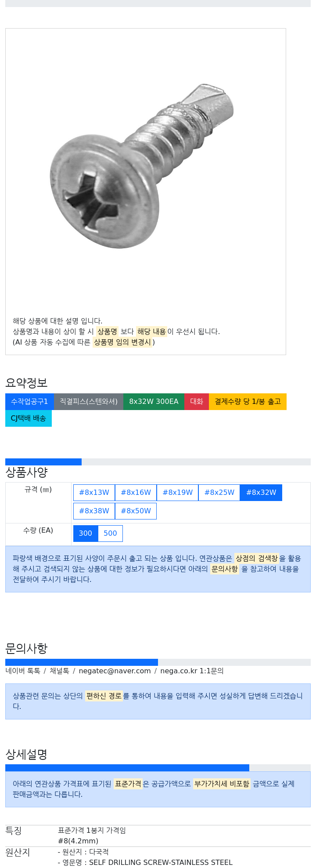Click the 채널톡 contact link
Viewport: 316px width, 868px height.
[59, 671]
